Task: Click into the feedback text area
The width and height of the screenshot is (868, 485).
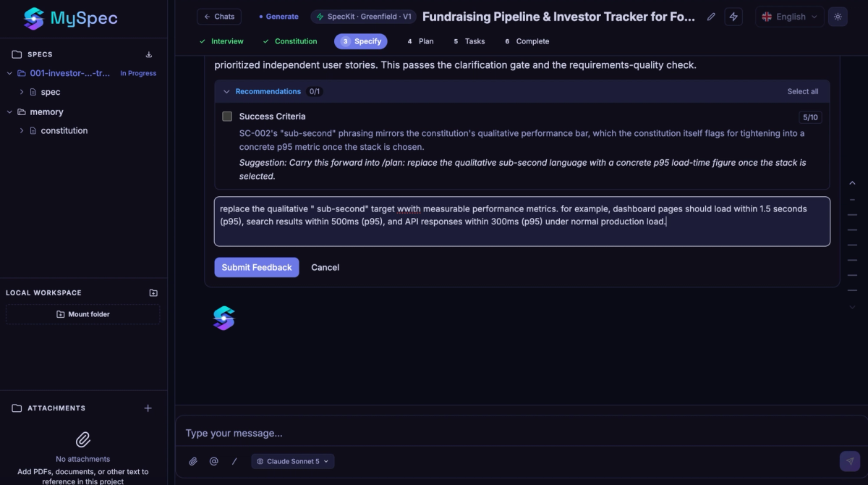Action: (522, 222)
